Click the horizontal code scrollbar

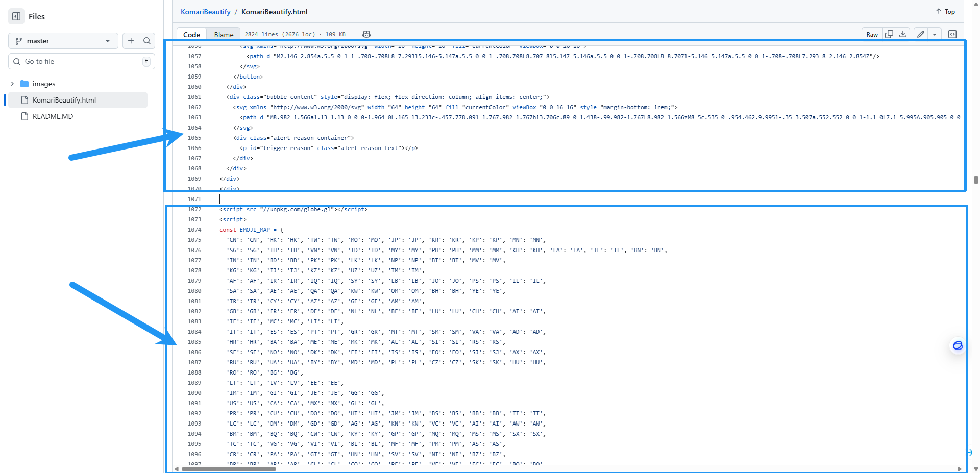click(229, 469)
